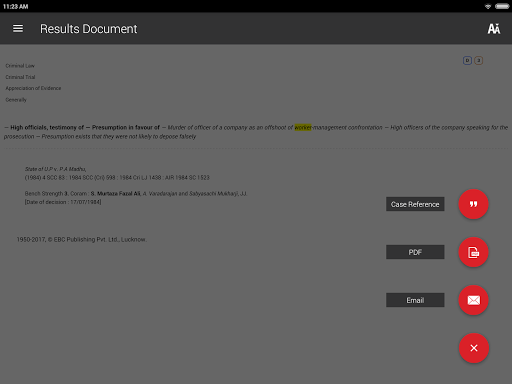
Task: Tap the orange 3 badge icon
Action: click(x=479, y=60)
